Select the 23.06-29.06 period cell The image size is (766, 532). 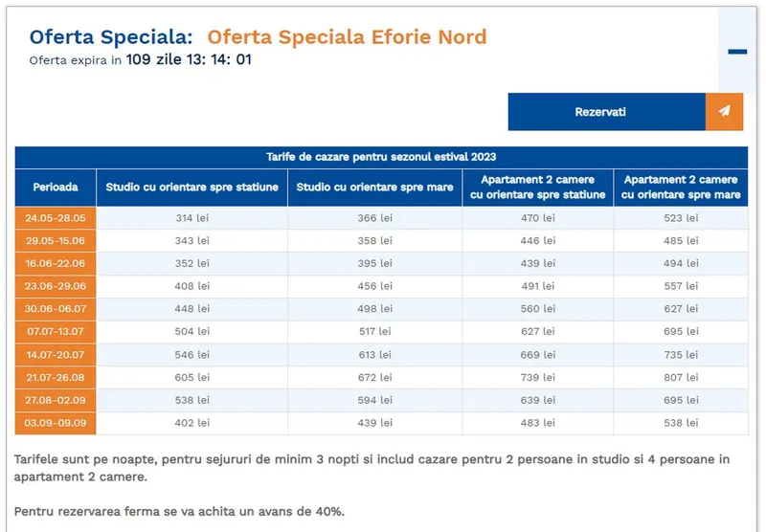click(56, 286)
